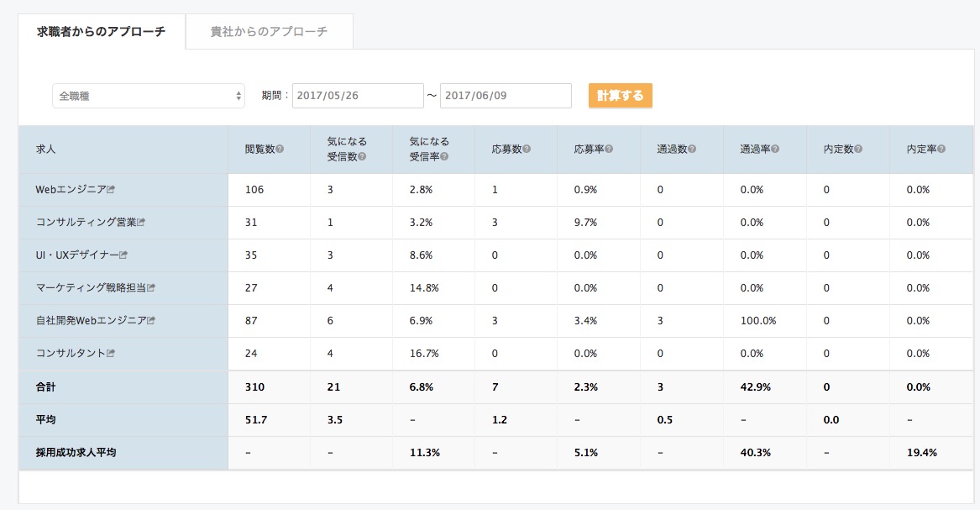Open external link icon for UI・UXデザイナー

click(x=123, y=255)
